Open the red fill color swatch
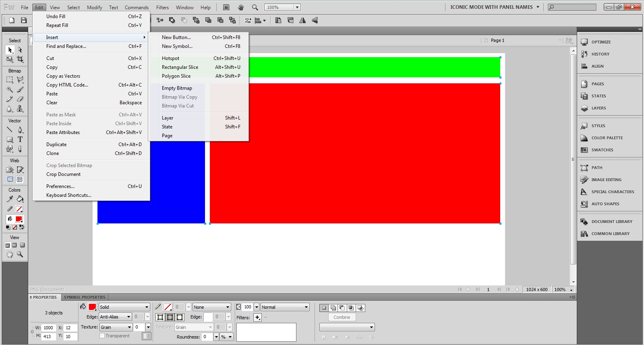Viewport: 644px width, 345px height. pos(92,307)
